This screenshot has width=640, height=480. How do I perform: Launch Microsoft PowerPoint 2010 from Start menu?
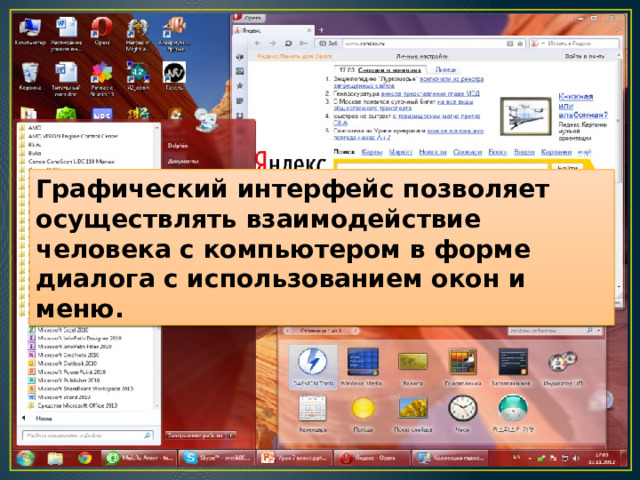(x=67, y=372)
